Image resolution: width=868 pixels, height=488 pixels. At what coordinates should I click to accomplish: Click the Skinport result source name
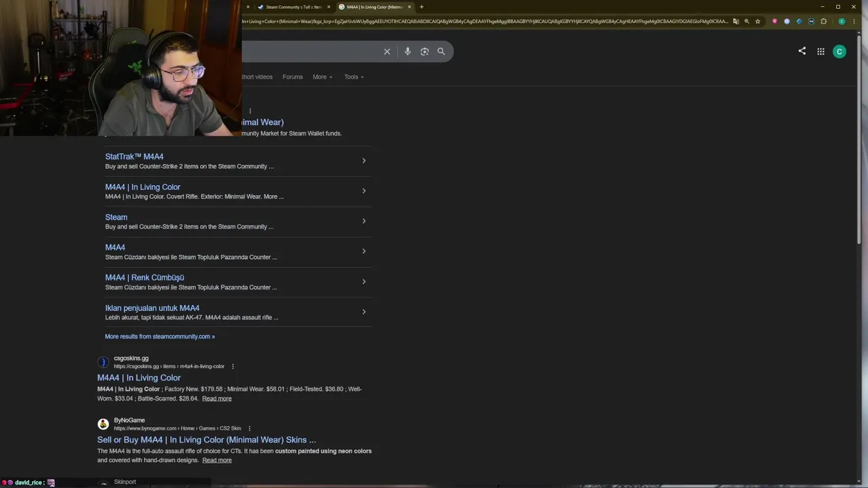pyautogui.click(x=125, y=482)
